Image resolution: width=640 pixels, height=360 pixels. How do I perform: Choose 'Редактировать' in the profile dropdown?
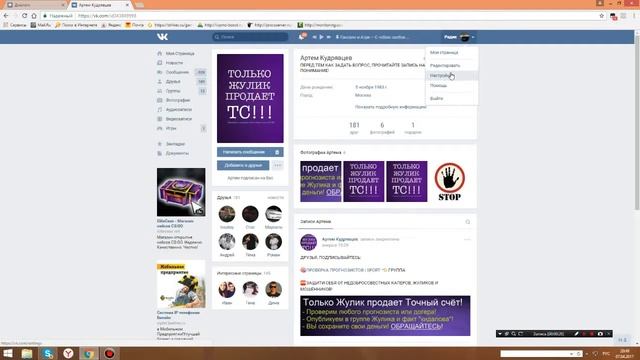[x=445, y=65]
